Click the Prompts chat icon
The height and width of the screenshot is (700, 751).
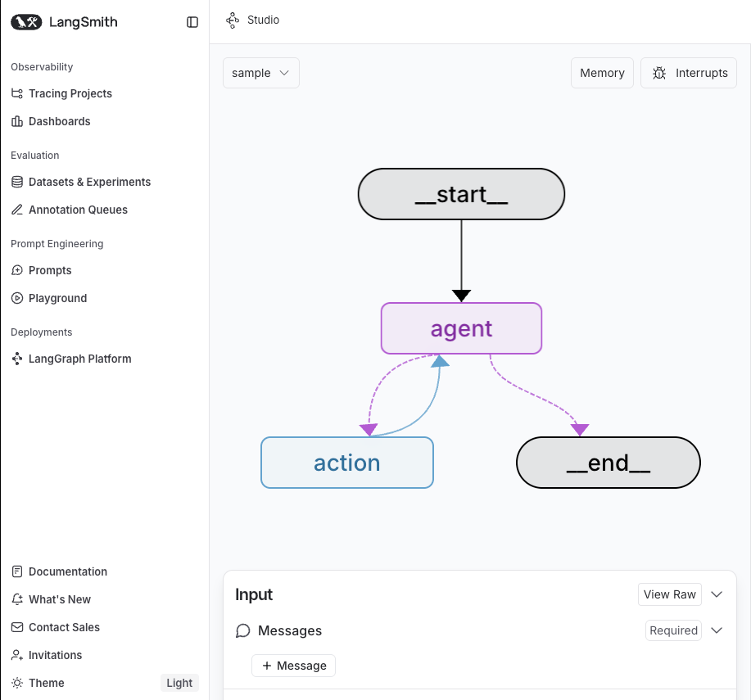17,270
